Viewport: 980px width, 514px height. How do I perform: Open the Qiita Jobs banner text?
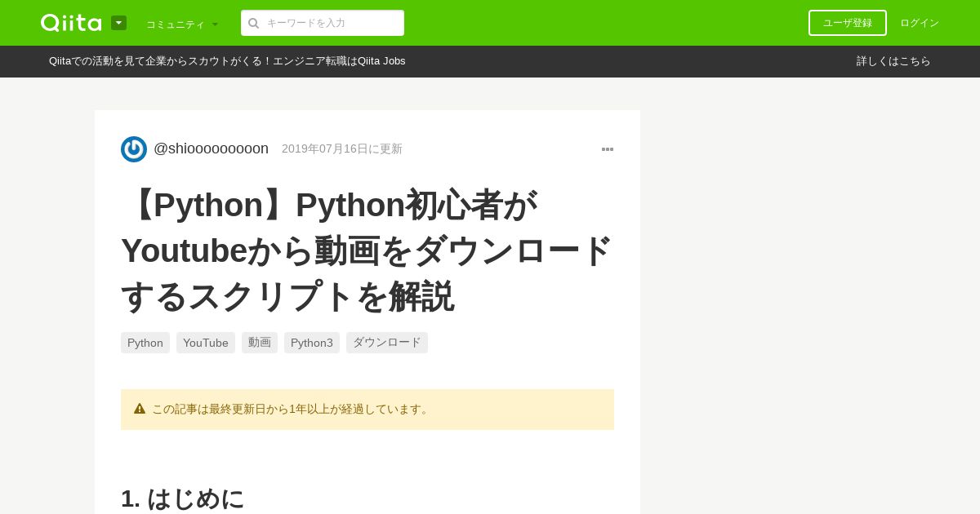click(227, 61)
